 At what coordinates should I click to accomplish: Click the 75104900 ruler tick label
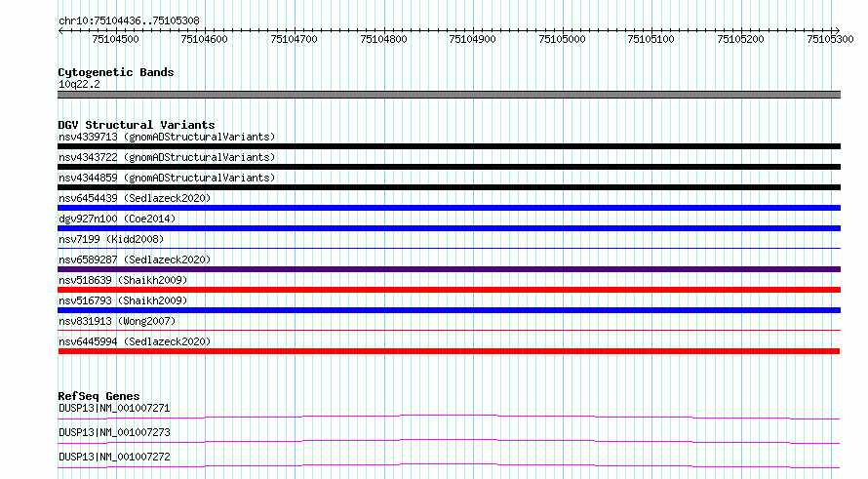[473, 39]
